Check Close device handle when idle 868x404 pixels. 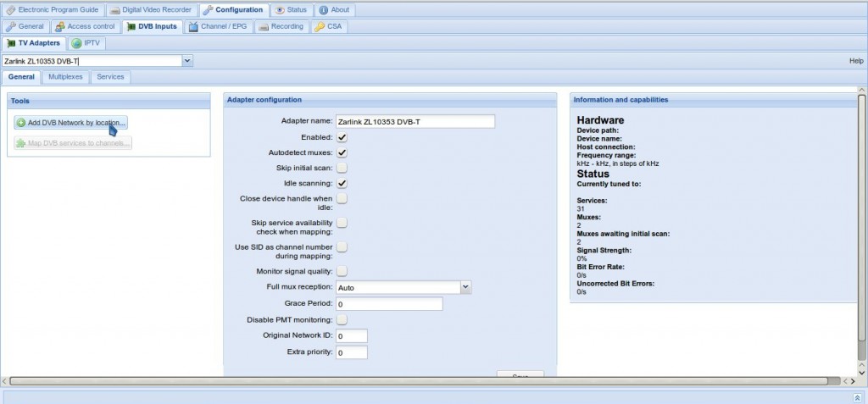point(342,198)
